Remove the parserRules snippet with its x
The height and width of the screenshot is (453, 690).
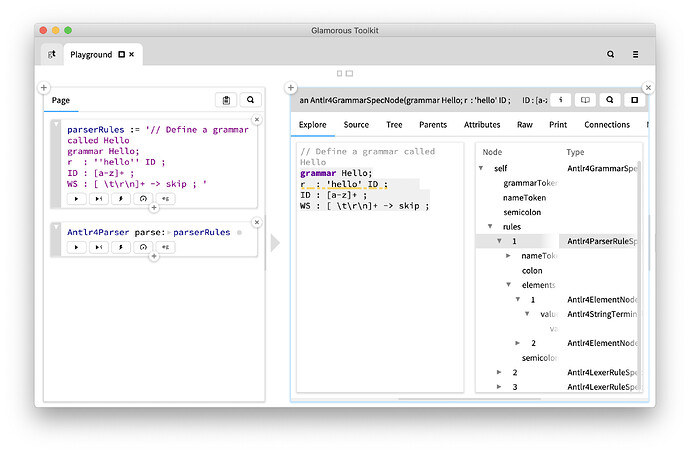click(x=257, y=119)
